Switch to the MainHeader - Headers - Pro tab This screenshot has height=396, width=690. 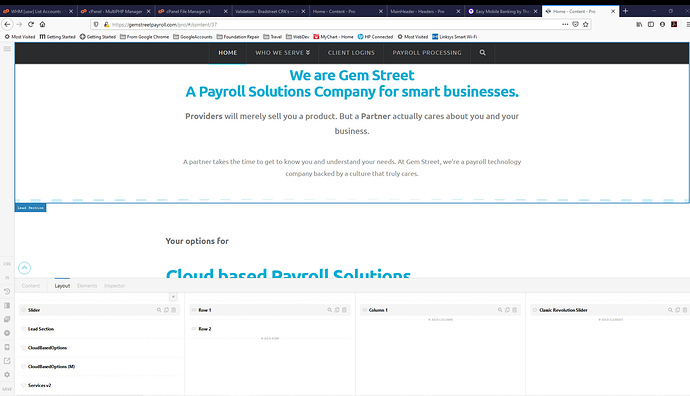(x=417, y=11)
